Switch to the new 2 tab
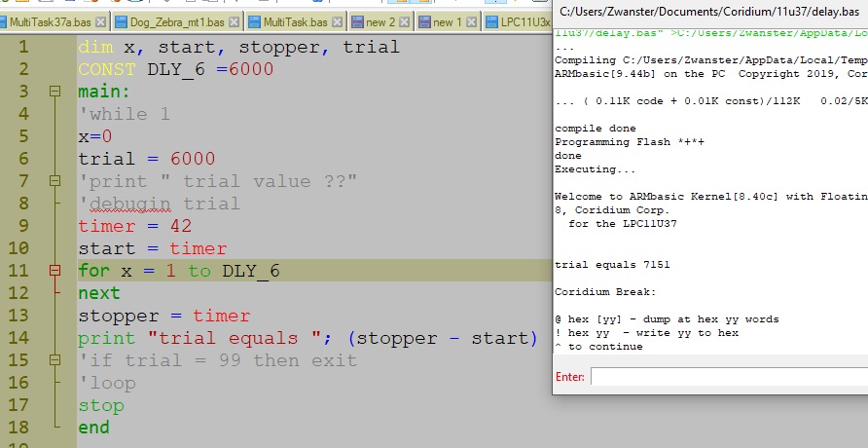The width and height of the screenshot is (868, 448). [380, 22]
